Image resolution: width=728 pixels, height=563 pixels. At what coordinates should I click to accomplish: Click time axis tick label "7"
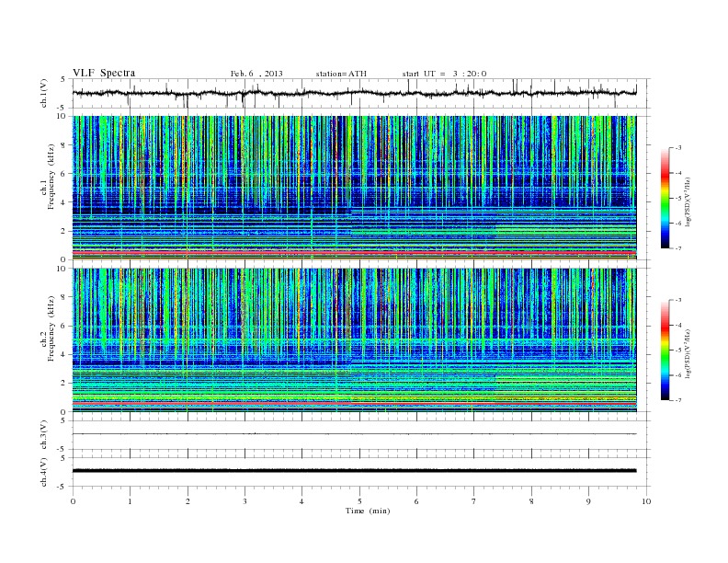(474, 501)
